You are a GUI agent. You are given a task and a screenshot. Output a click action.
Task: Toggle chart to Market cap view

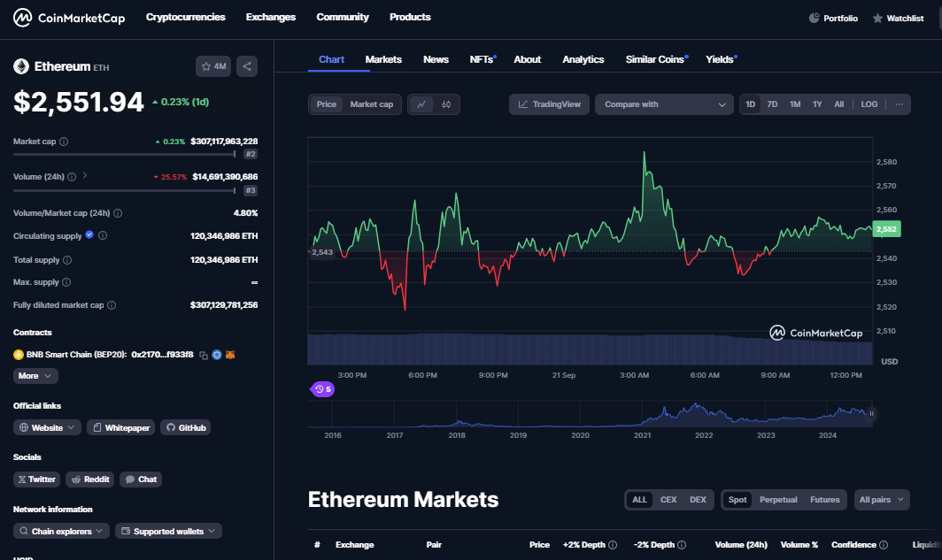371,104
